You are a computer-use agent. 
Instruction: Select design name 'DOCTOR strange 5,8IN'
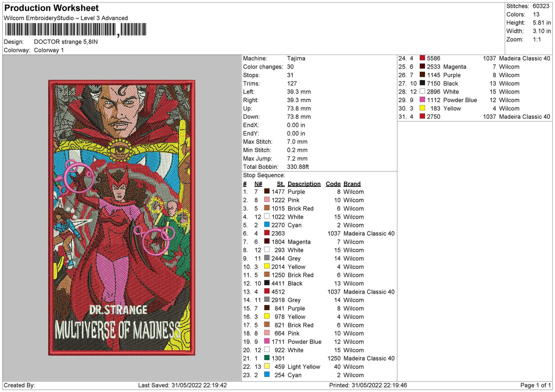[x=66, y=42]
